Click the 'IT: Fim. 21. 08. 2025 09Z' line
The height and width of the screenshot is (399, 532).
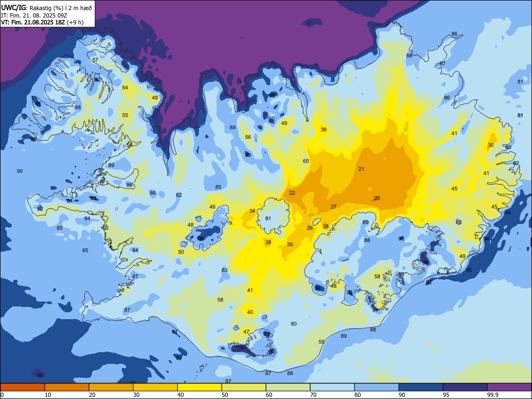[34, 15]
